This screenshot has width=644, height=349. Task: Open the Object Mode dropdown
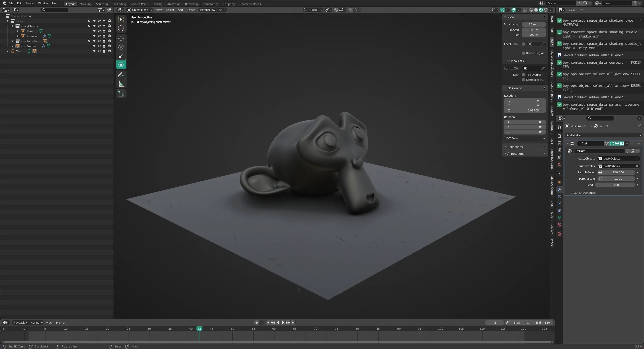point(140,10)
